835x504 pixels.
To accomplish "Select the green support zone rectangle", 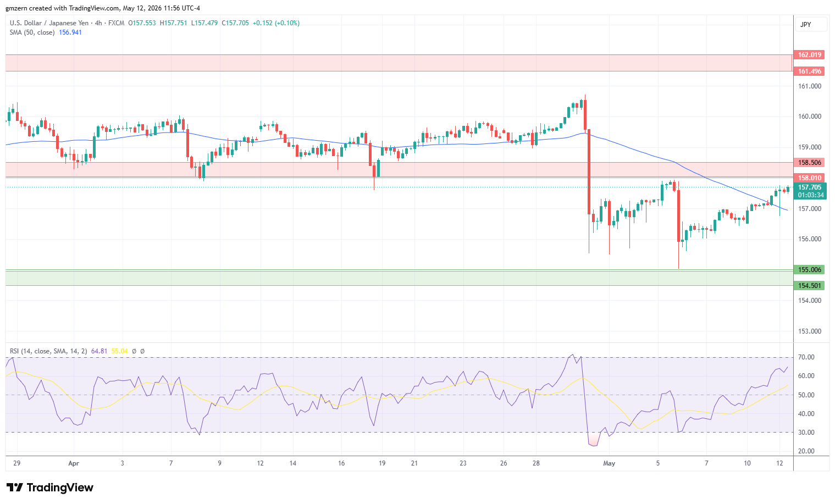I will (399, 278).
